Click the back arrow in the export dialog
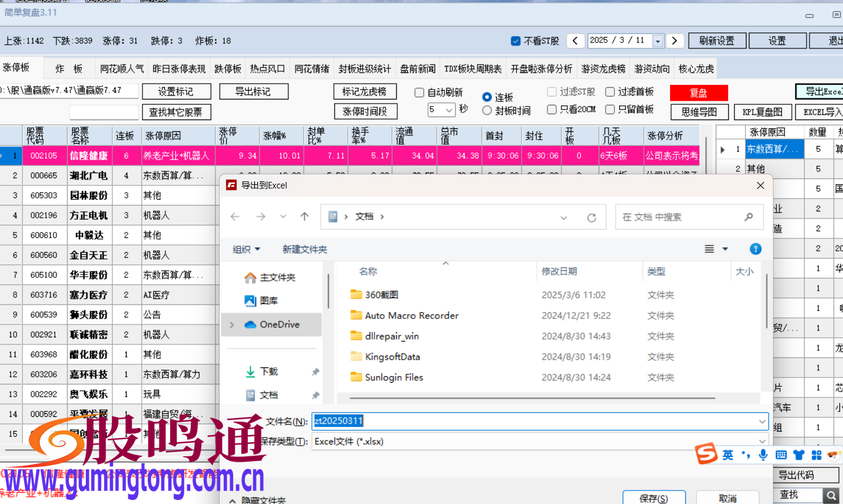 click(235, 217)
